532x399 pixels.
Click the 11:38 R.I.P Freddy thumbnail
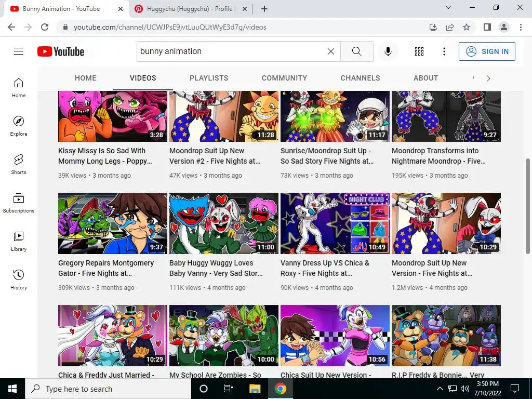coord(446,335)
